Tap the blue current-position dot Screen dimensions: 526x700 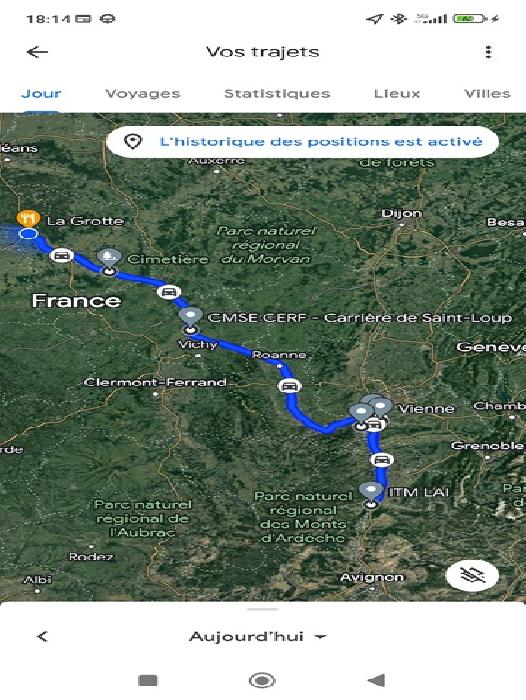click(x=29, y=233)
